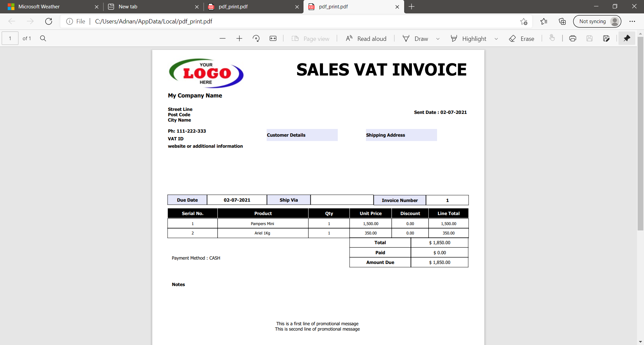
Task: Rotate the PDF page
Action: 256,39
